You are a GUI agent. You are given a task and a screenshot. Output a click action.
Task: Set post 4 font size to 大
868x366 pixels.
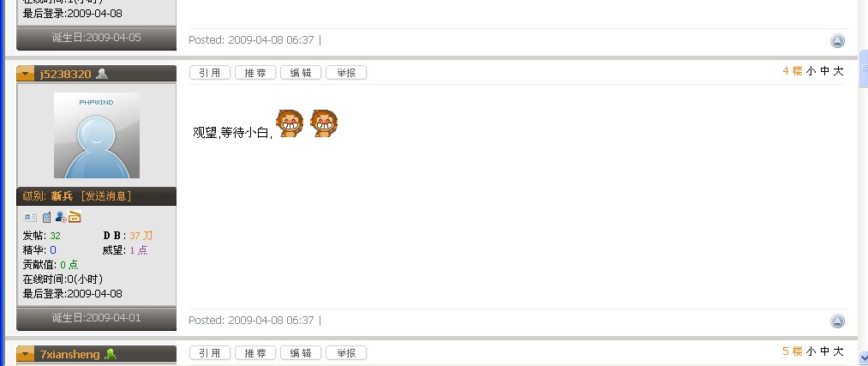point(838,71)
